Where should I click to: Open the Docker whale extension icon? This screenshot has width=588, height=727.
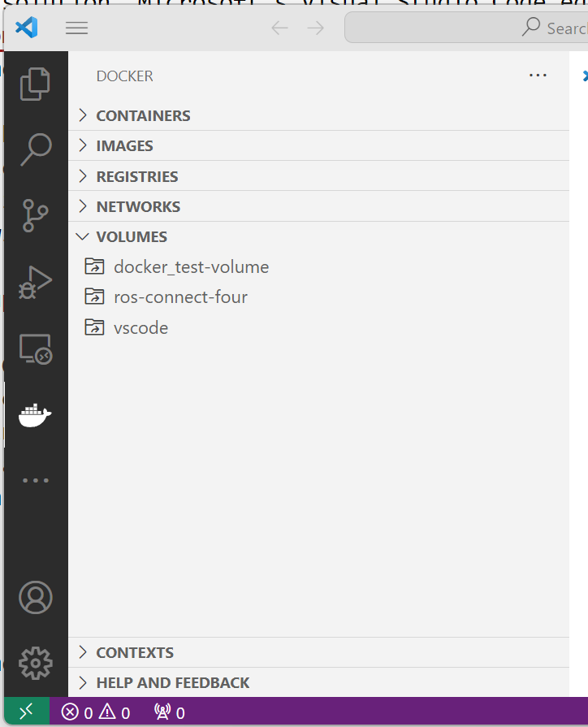tap(35, 414)
